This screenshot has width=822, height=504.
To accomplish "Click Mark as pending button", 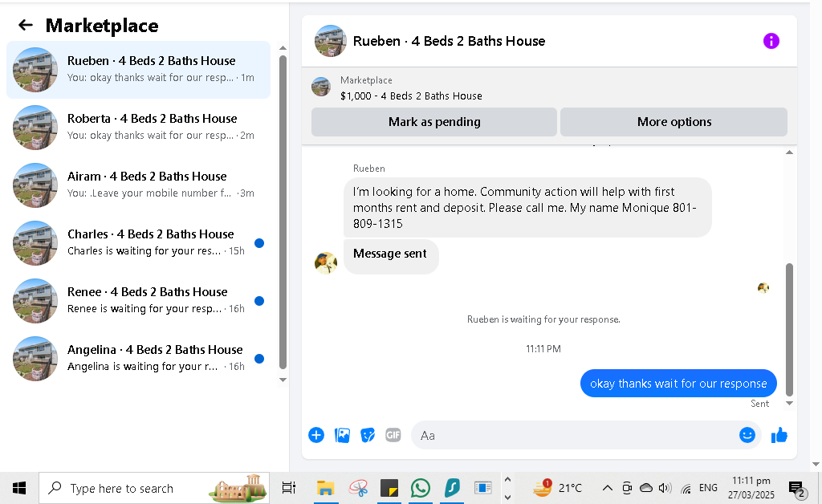I will [x=434, y=121].
